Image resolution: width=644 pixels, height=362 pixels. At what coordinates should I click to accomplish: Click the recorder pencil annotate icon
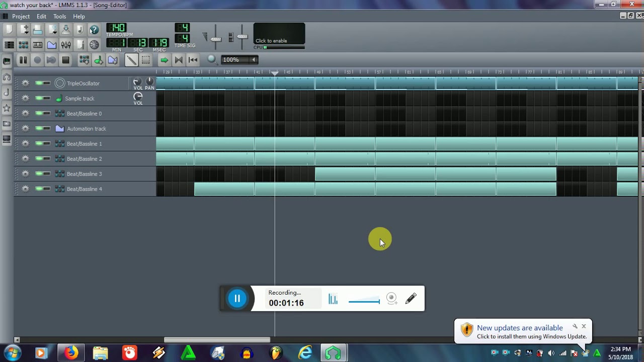(x=411, y=299)
